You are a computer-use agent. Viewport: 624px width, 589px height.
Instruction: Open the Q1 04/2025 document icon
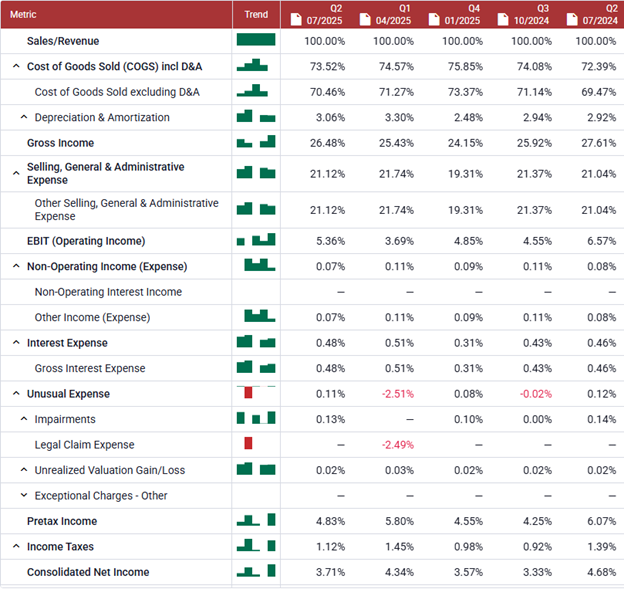coord(366,19)
